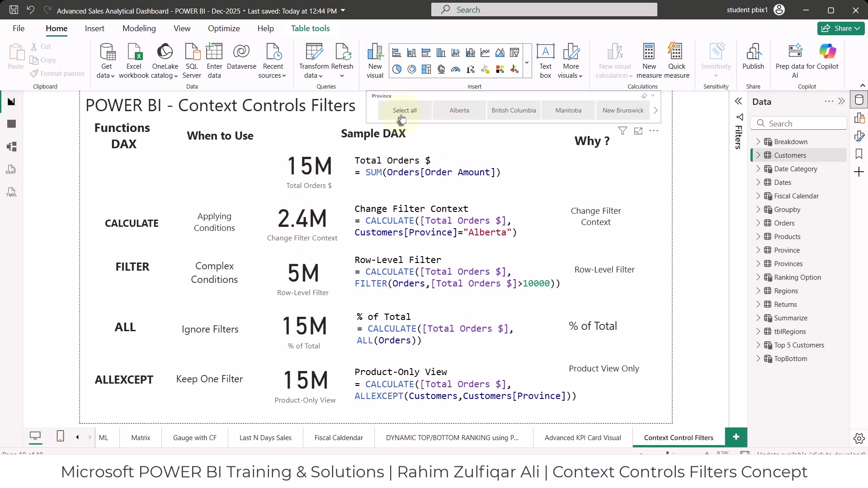Toggle Select all in Province slicer
The height and width of the screenshot is (488, 868).
tap(405, 110)
